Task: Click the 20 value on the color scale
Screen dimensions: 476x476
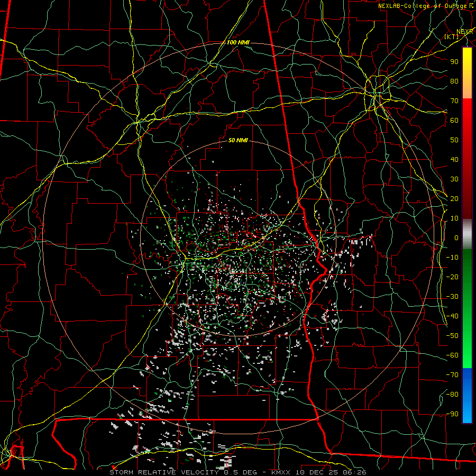Action: point(454,198)
